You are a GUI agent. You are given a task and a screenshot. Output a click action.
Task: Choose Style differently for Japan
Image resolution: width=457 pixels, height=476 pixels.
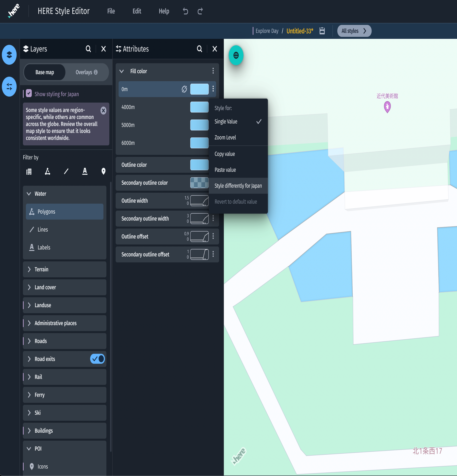[x=238, y=186]
